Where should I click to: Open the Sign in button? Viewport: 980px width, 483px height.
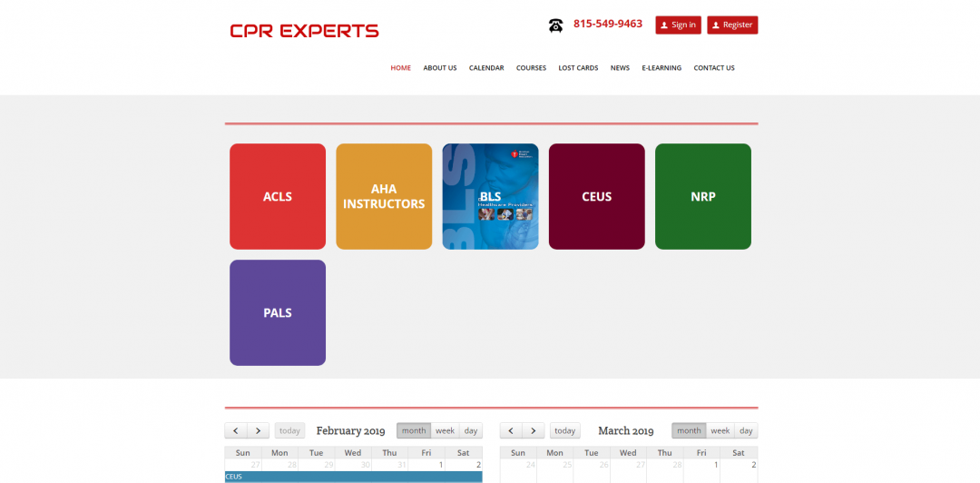(x=678, y=25)
